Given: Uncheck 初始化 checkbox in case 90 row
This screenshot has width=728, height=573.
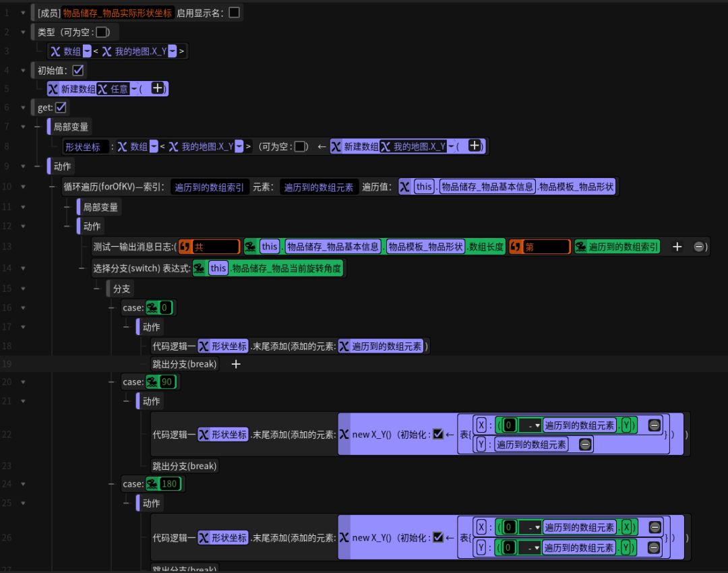Looking at the screenshot, I should pos(438,434).
